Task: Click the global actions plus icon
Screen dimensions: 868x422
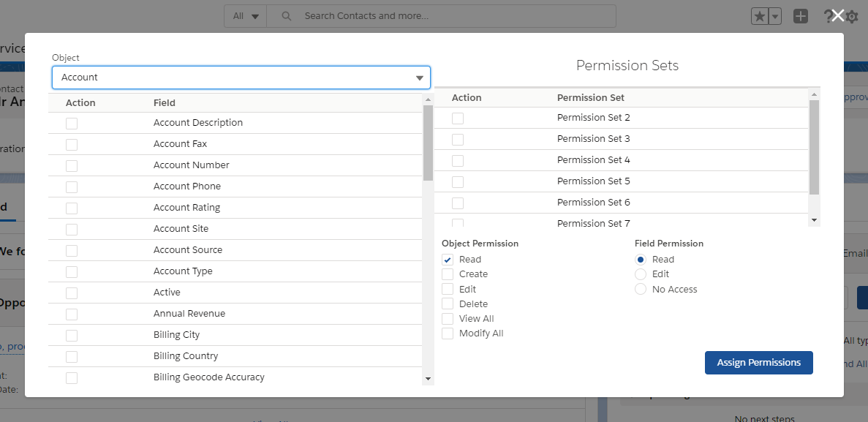Action: 801,15
